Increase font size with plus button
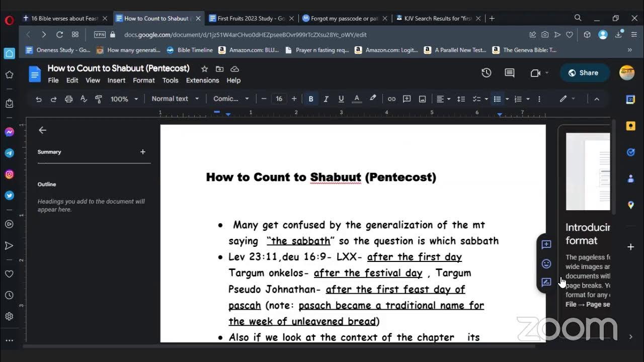 (294, 99)
